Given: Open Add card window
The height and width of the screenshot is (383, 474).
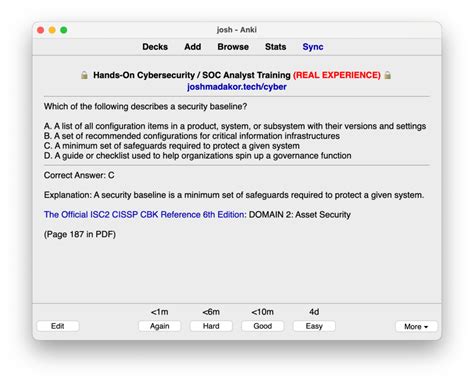Looking at the screenshot, I should 193,47.
